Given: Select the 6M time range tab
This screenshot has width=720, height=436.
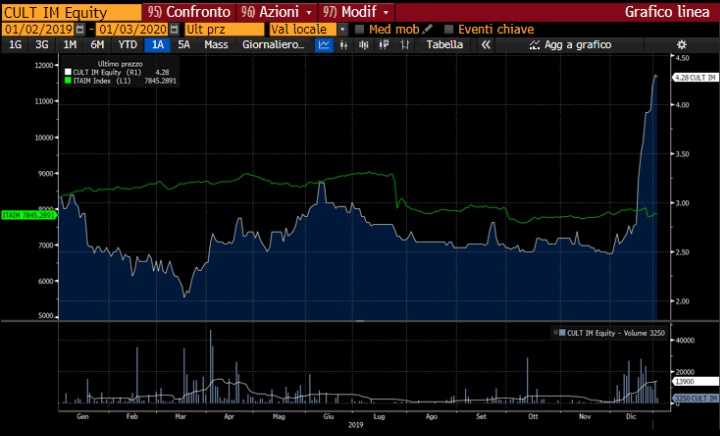Looking at the screenshot, I should [x=97, y=45].
